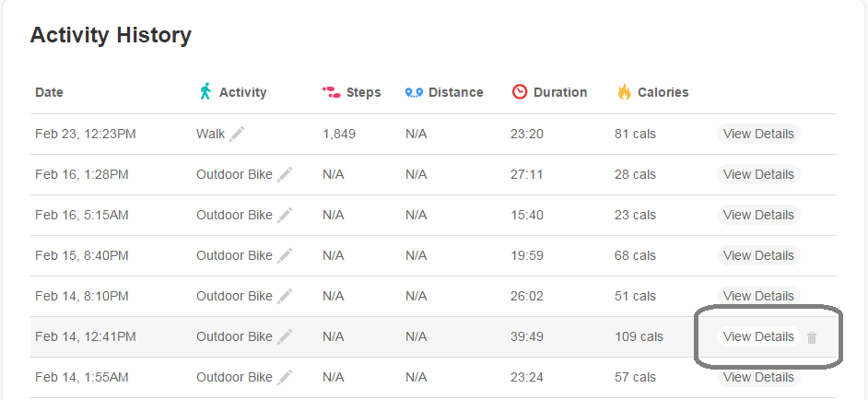Click pencil icon for Feb 16, 1:28PM Outdoor Bike
Screen dimensions: 868x400
(x=285, y=174)
